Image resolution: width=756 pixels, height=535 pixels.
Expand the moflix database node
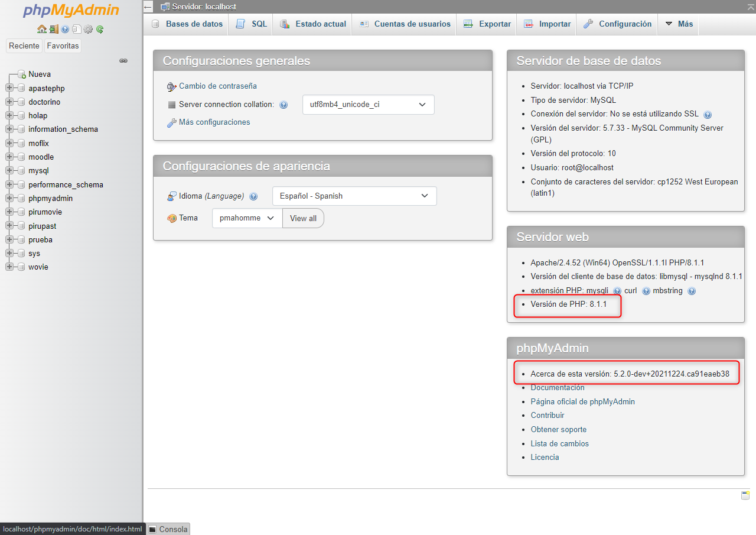coord(9,143)
